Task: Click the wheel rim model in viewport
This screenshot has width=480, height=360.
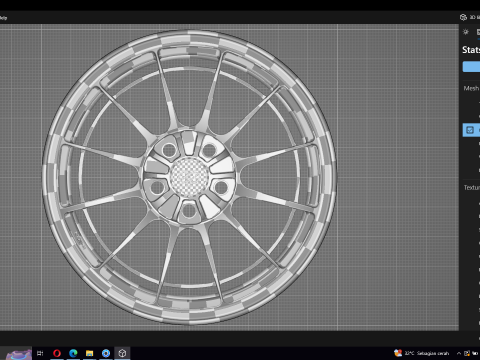Action: [x=189, y=177]
